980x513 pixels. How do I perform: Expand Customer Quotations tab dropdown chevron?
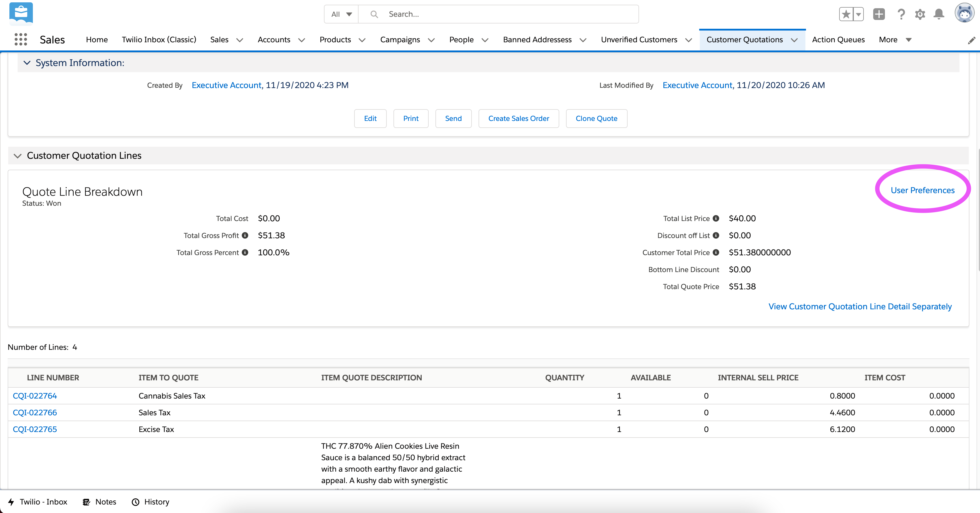(x=794, y=40)
